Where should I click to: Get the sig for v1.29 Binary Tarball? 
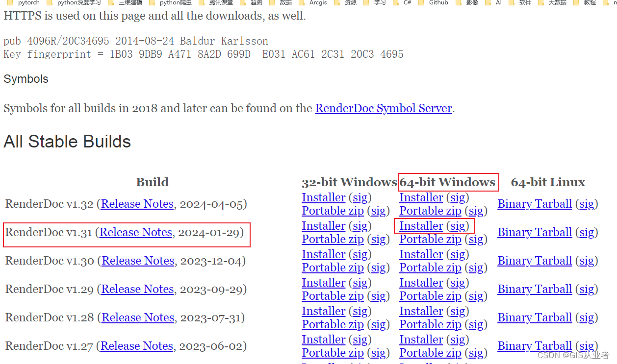coord(587,289)
